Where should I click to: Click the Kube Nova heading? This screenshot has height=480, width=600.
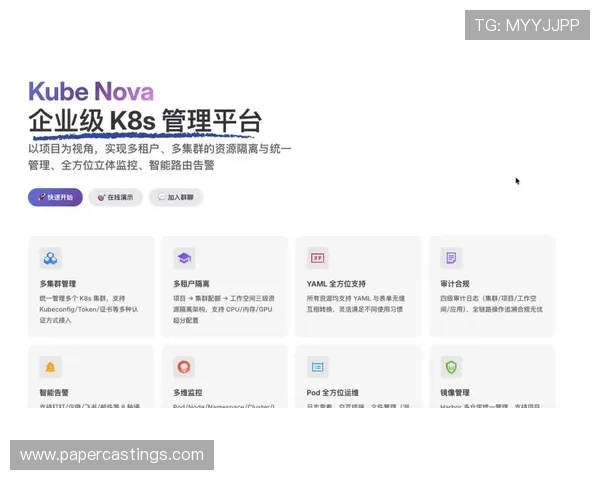(91, 91)
